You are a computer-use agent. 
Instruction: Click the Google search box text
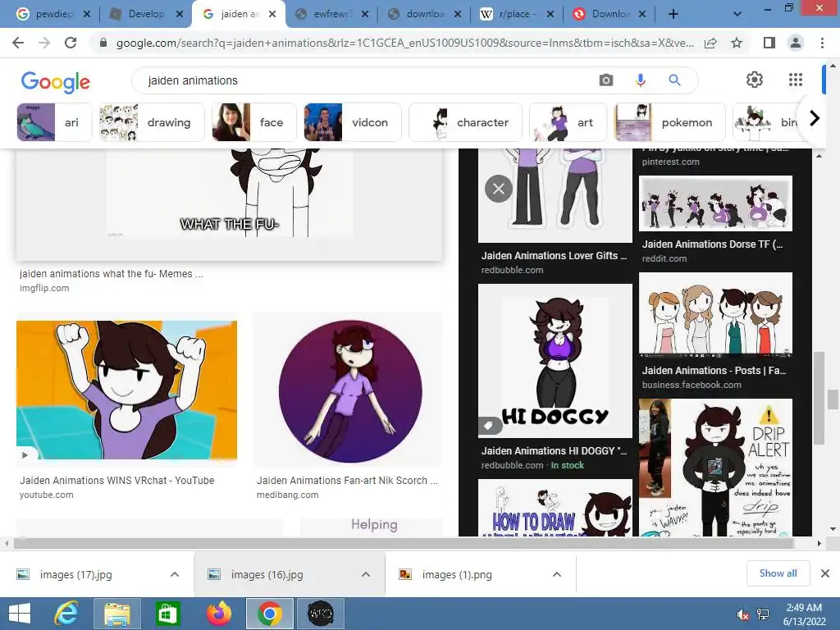click(x=193, y=80)
